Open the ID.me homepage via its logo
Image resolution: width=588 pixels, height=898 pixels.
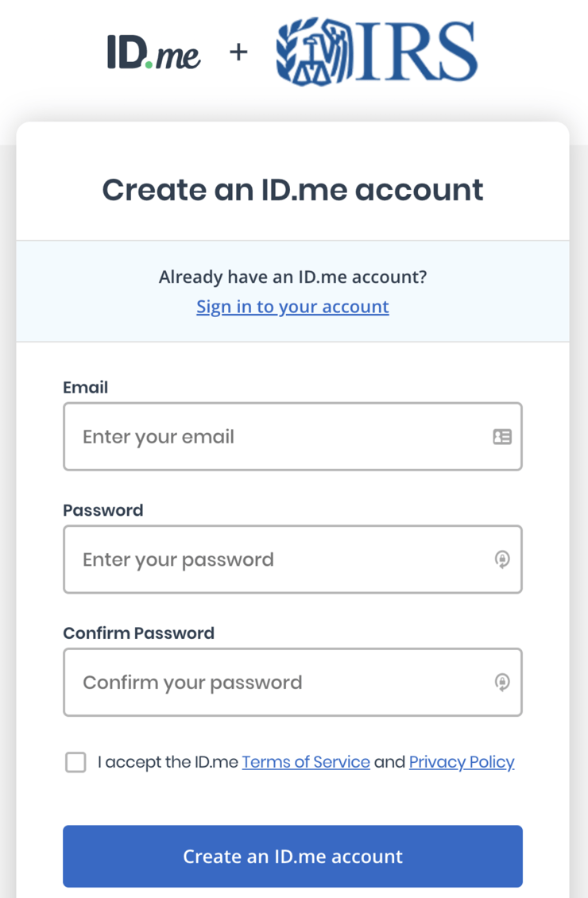point(154,52)
